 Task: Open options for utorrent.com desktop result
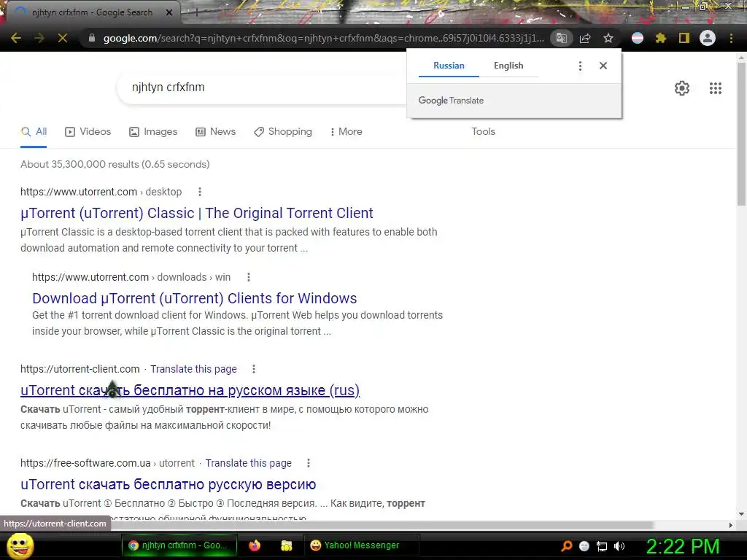[x=200, y=192]
